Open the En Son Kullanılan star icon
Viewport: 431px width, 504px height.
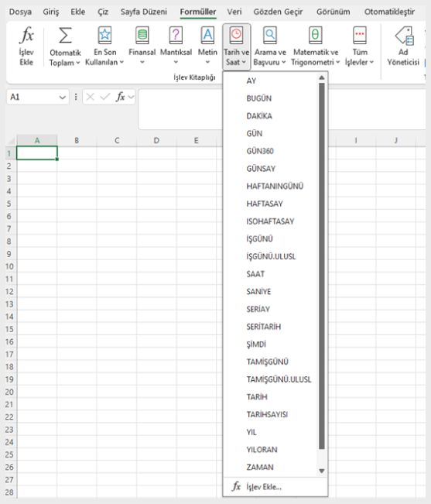104,35
